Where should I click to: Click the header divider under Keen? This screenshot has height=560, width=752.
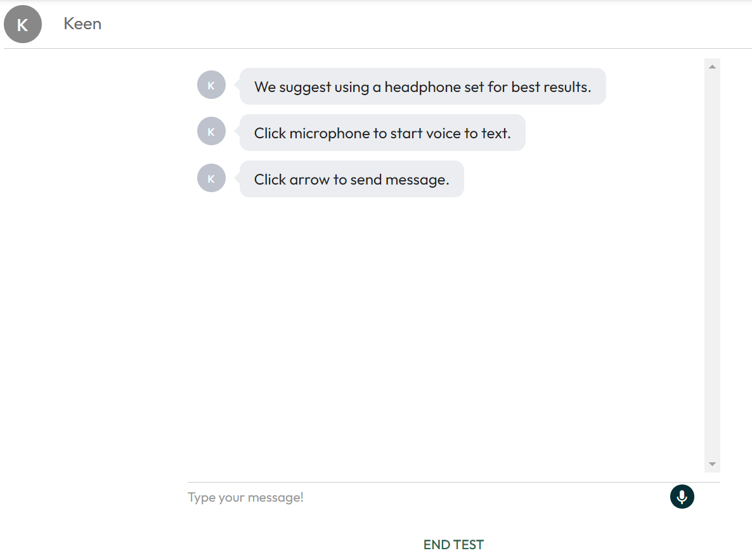tap(378, 48)
